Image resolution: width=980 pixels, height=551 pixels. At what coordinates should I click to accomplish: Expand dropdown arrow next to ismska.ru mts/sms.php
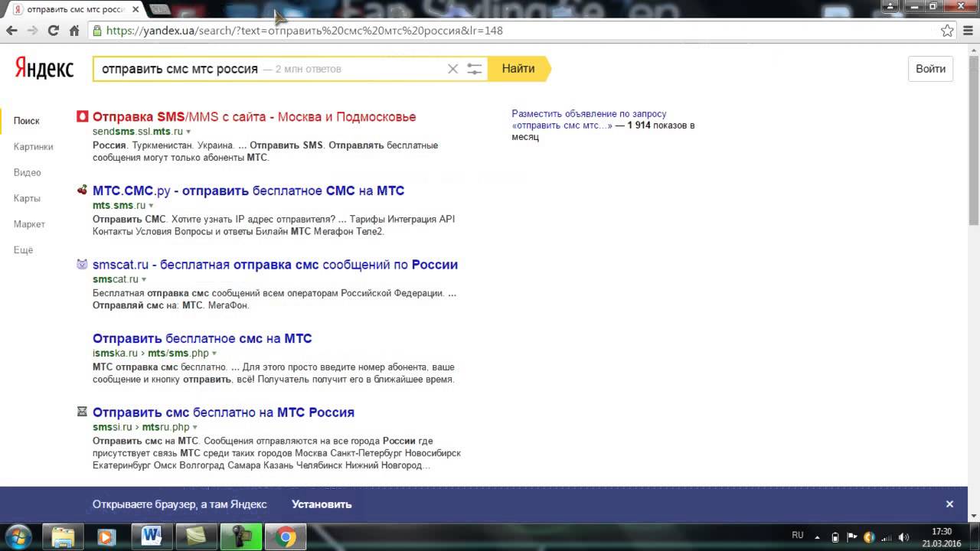(214, 354)
